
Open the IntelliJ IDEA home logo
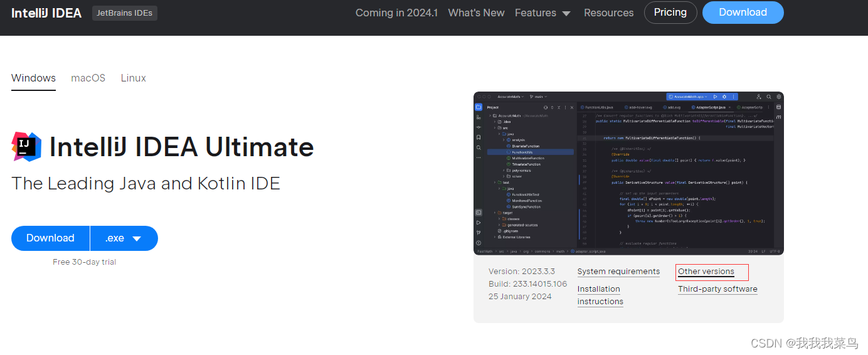tap(46, 13)
